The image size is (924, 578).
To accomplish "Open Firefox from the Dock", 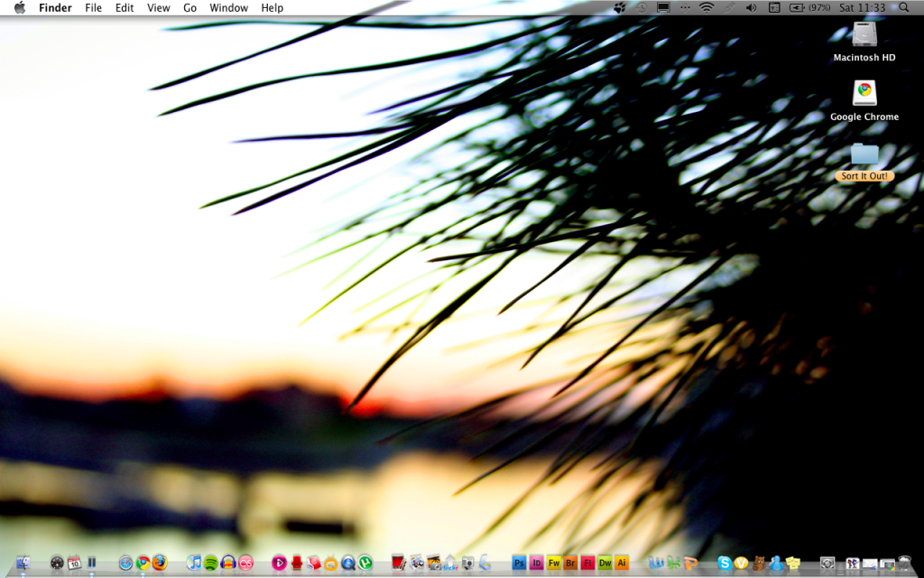I will [x=159, y=563].
